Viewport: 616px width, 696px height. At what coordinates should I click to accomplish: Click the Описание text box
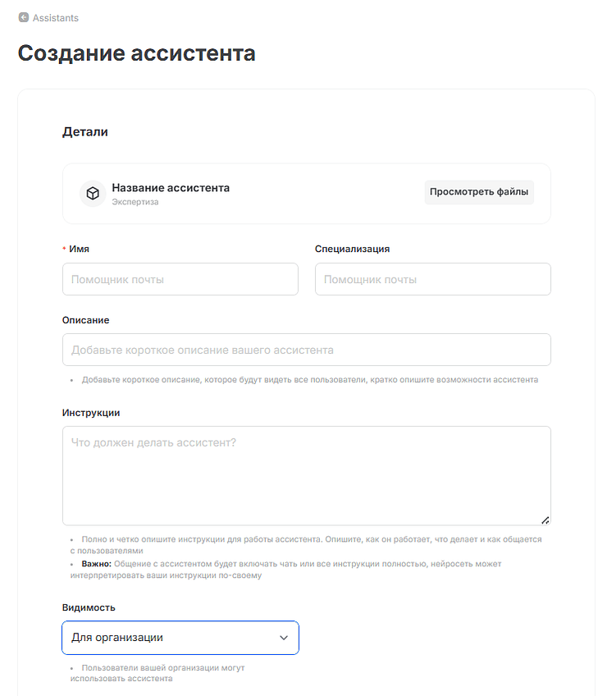pyautogui.click(x=306, y=350)
